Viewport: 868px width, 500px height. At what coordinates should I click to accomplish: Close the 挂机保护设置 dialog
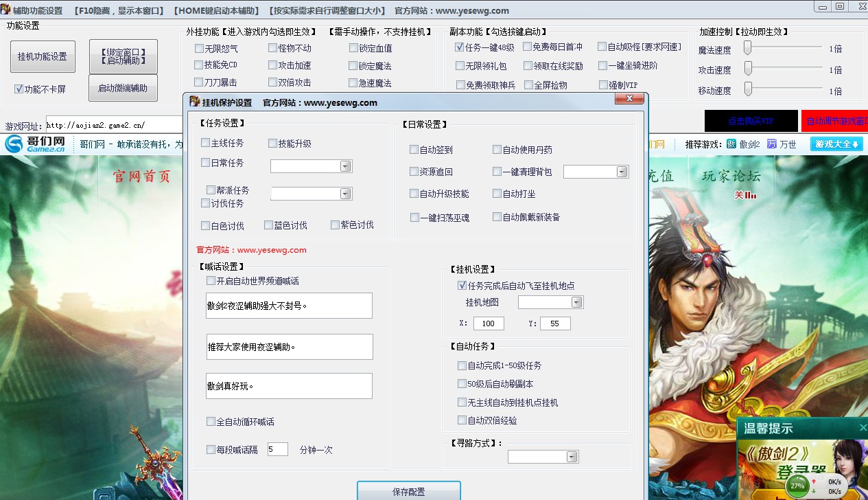click(629, 100)
